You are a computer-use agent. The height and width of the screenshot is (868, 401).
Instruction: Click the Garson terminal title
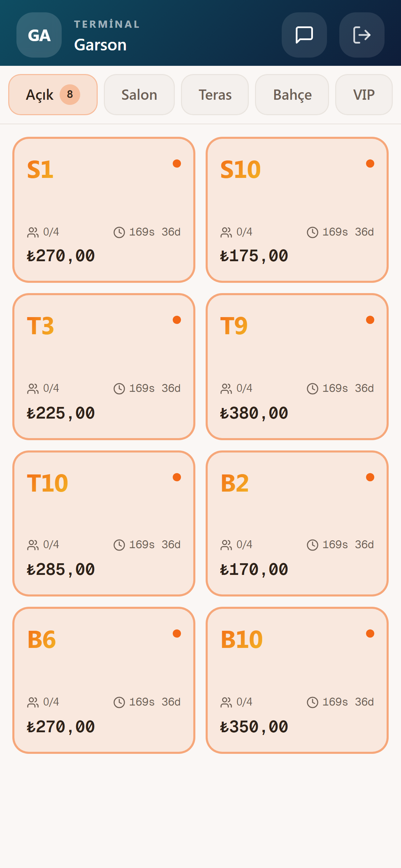(100, 45)
